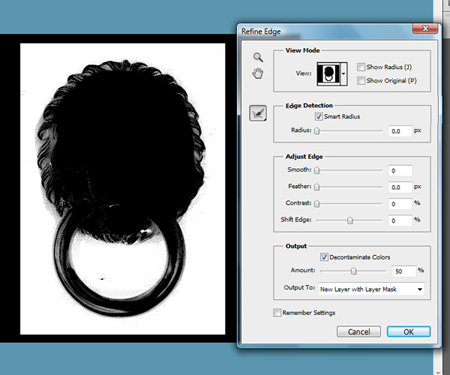This screenshot has height=375, width=450.
Task: Click the Smooth slider handle
Action: (317, 170)
